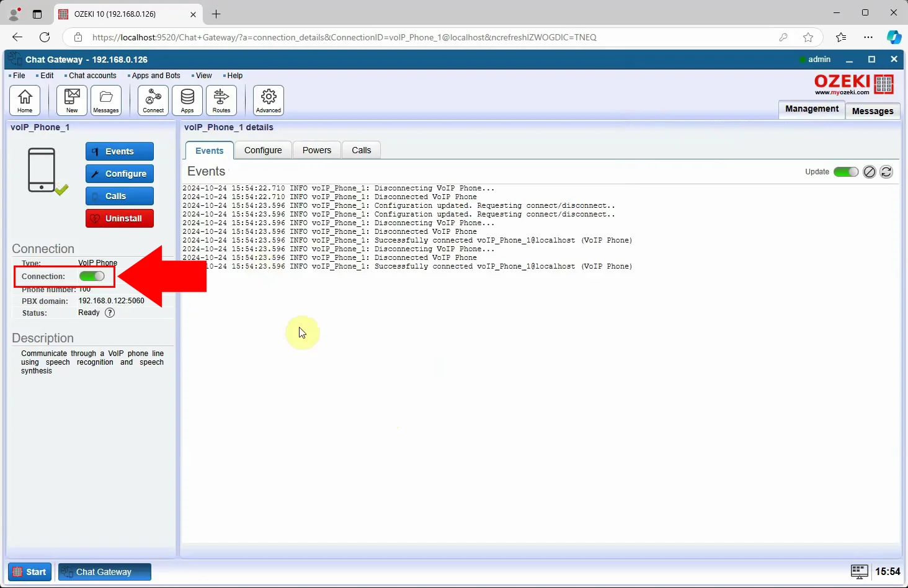
Task: Switch to the Powers tab
Action: pyautogui.click(x=317, y=150)
